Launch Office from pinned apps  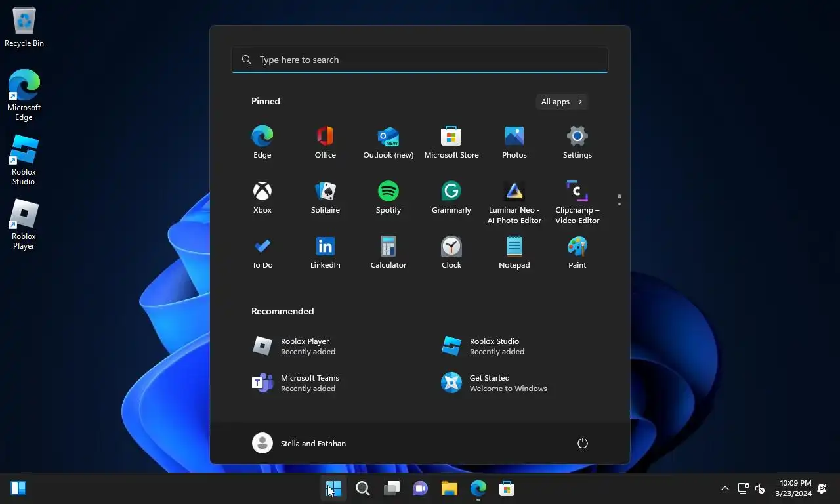(325, 142)
